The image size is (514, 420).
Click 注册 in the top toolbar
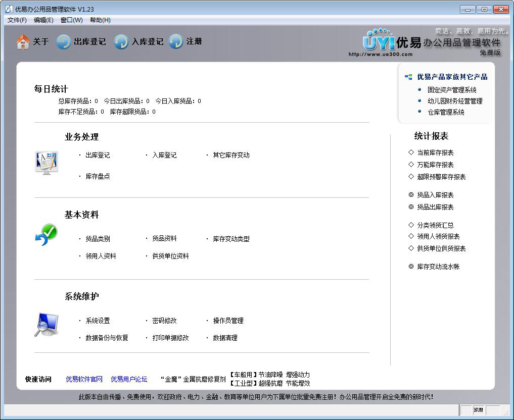click(194, 41)
